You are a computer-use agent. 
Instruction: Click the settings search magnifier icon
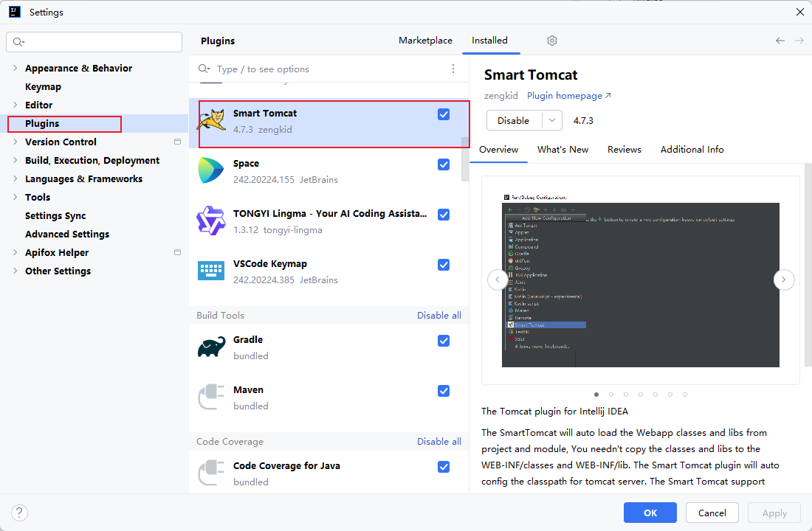click(x=18, y=42)
